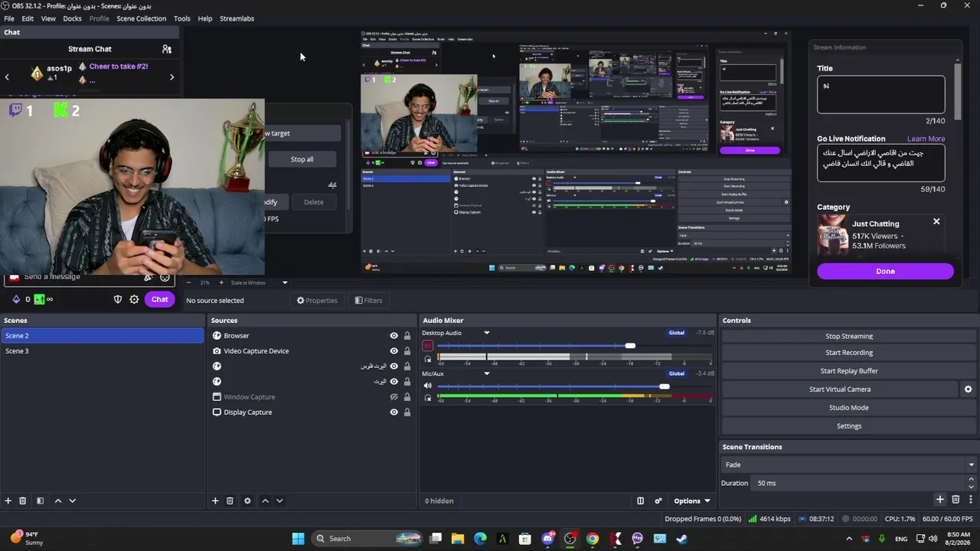The image size is (980, 551).
Task: Move scene down arrow in Scenes panel
Action: click(72, 500)
